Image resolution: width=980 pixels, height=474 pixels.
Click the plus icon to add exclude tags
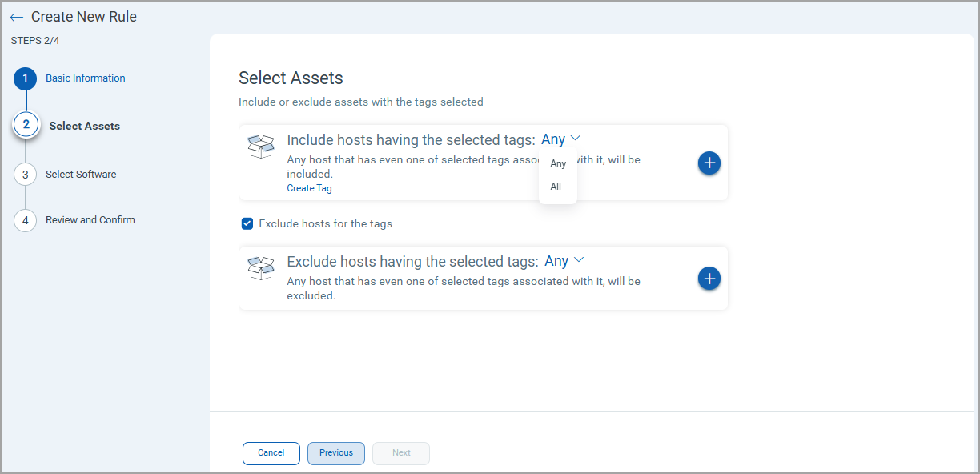pyautogui.click(x=709, y=278)
